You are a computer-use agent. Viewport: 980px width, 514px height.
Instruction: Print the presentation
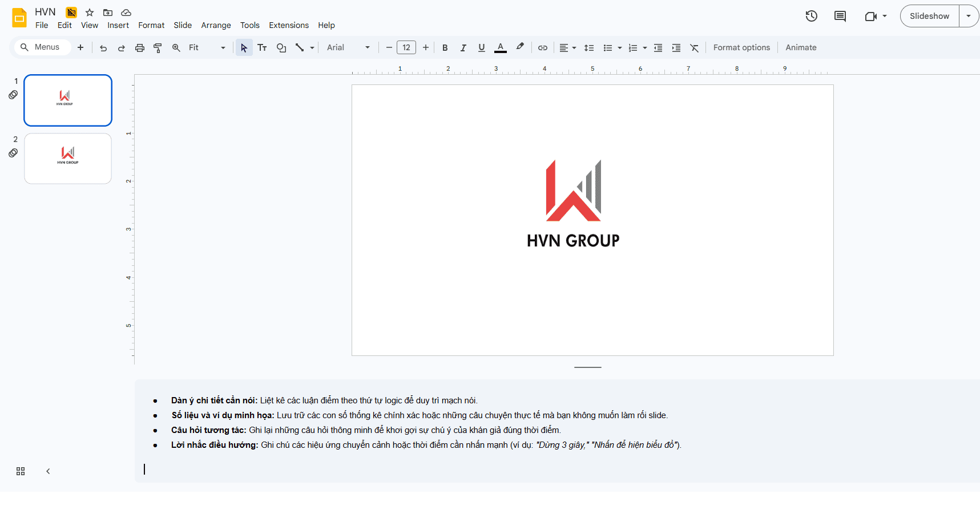tap(140, 48)
